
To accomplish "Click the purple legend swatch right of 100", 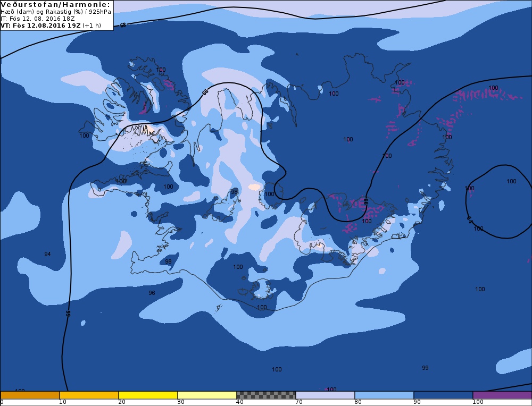I will click(502, 395).
